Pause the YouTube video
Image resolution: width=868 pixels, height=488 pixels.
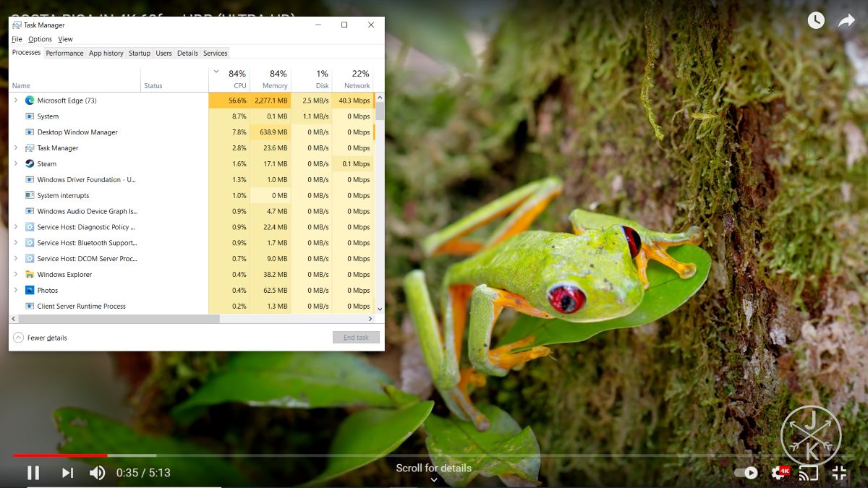tap(33, 473)
